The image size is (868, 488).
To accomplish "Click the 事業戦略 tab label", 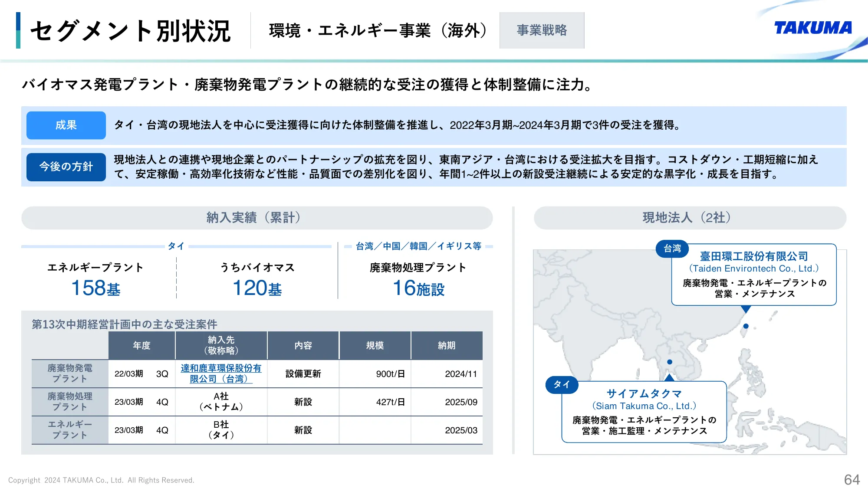I will 542,30.
